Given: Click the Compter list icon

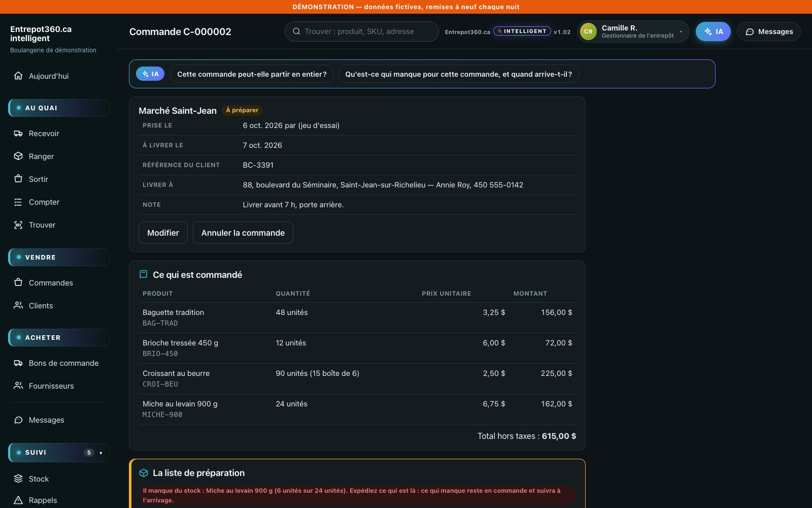Looking at the screenshot, I should point(18,202).
